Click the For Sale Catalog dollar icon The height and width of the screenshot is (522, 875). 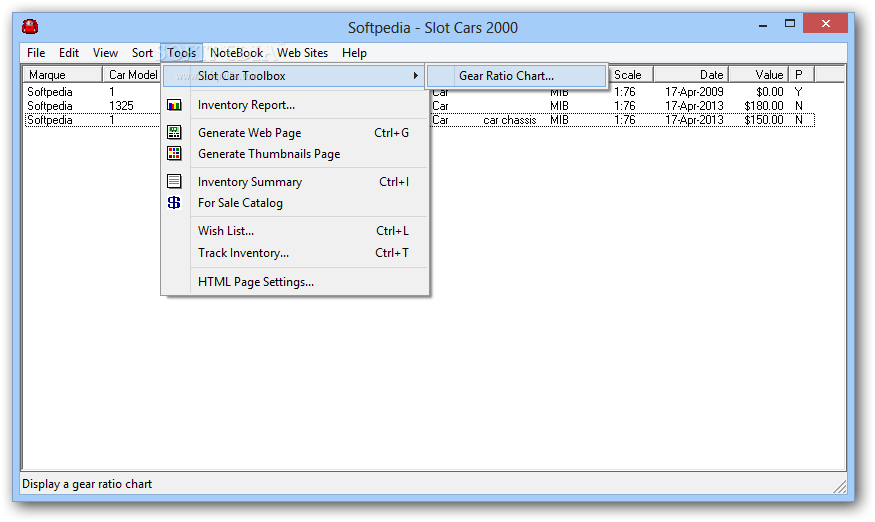pyautogui.click(x=174, y=203)
